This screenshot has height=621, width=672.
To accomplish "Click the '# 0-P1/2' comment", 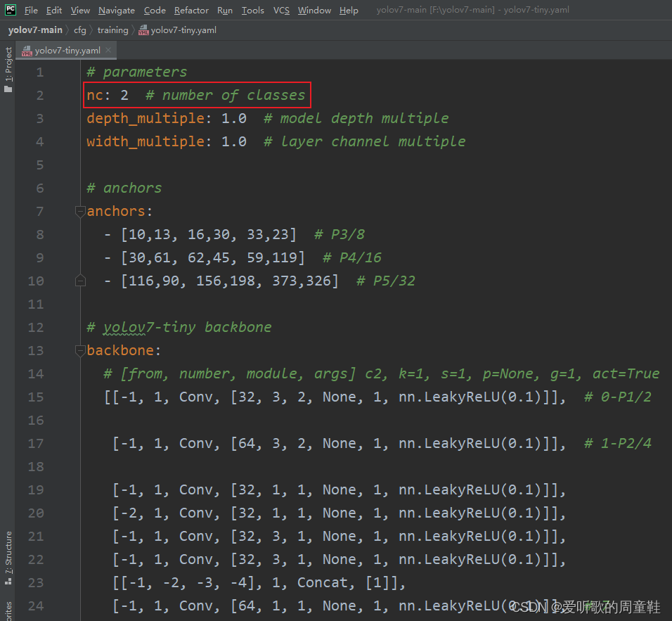I will click(618, 397).
